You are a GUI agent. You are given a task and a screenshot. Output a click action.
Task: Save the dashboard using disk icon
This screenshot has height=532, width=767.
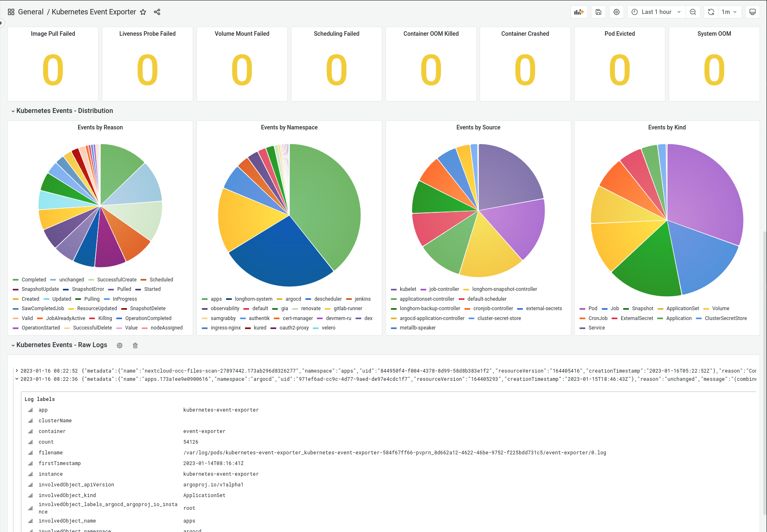coord(598,12)
